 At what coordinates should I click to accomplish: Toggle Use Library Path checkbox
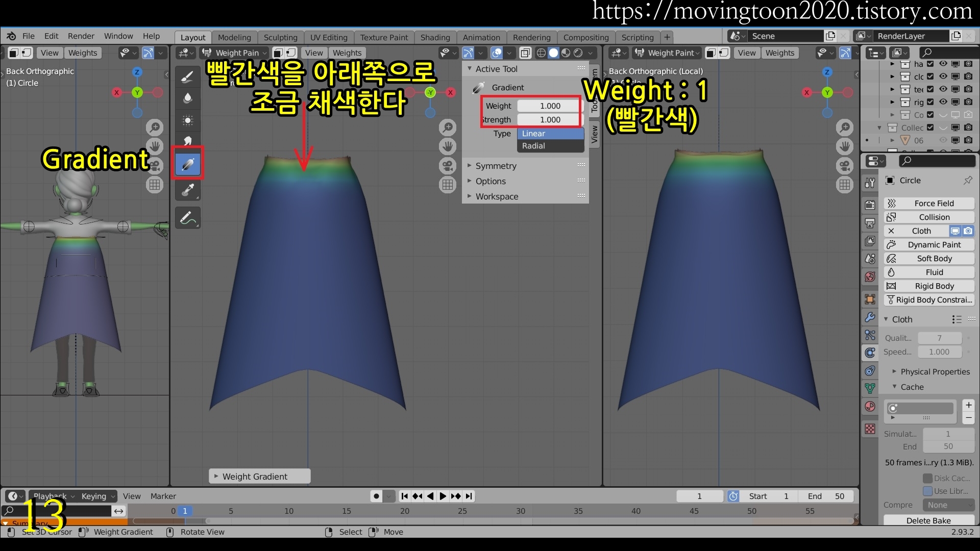(x=927, y=491)
